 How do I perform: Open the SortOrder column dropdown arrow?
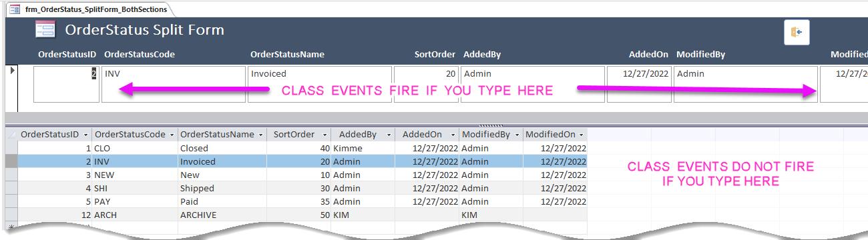(324, 135)
